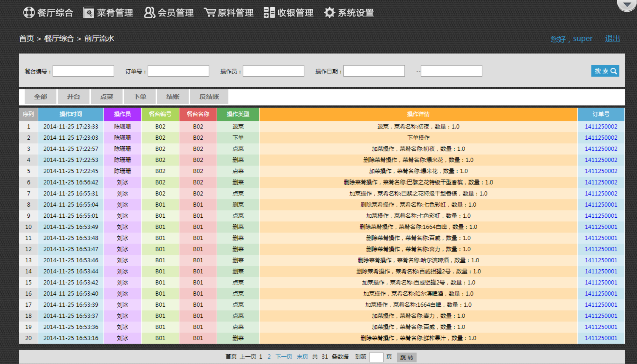Click the 菜肴管理 menu icon
637x364 pixels.
click(x=89, y=13)
